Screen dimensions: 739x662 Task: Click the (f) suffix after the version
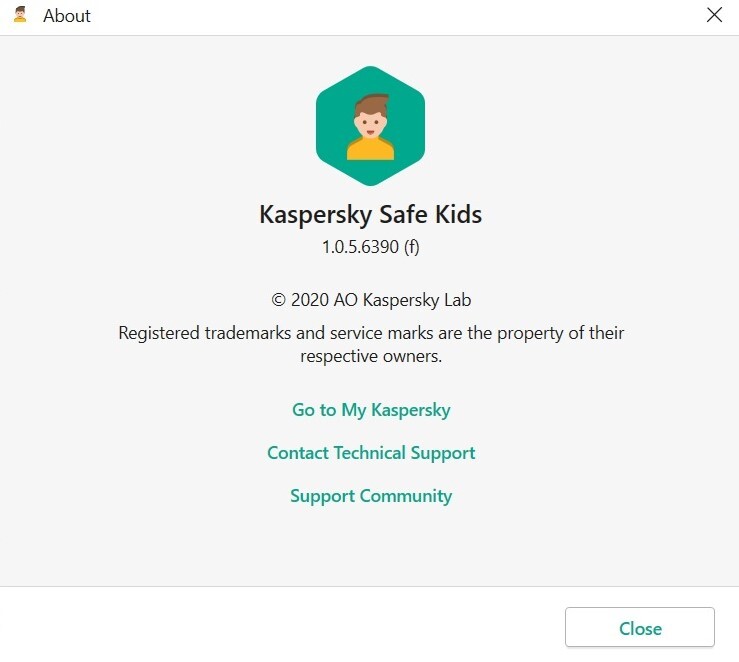(x=411, y=247)
